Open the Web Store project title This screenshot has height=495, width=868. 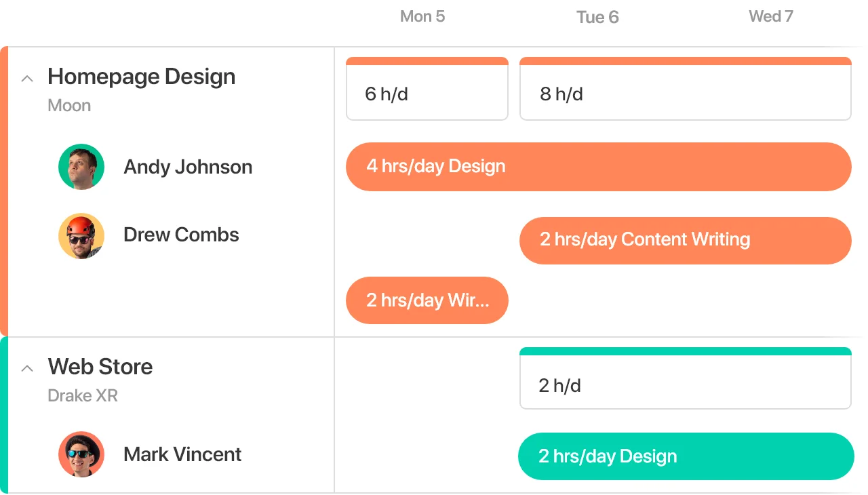point(100,367)
